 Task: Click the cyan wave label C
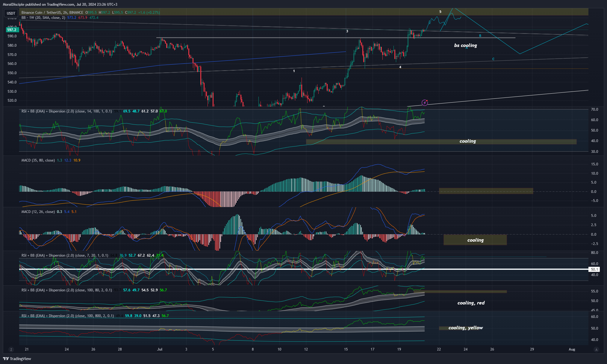pos(493,59)
